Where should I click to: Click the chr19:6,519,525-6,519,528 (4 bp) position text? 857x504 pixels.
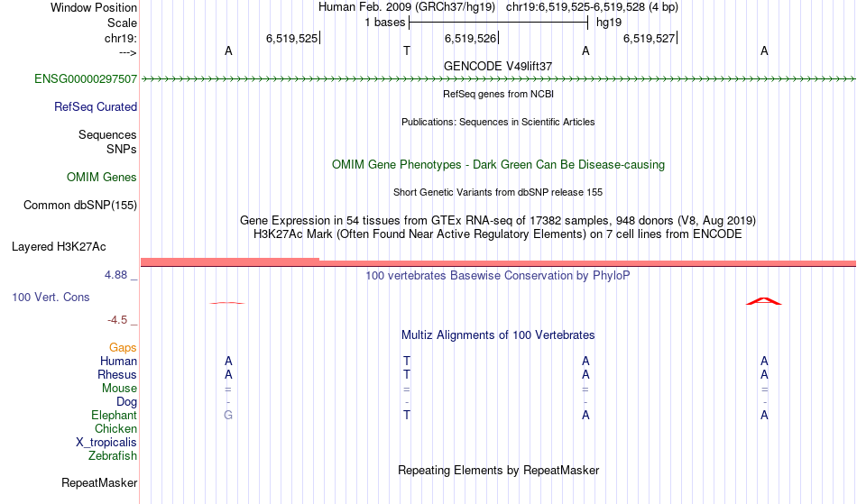(x=592, y=7)
